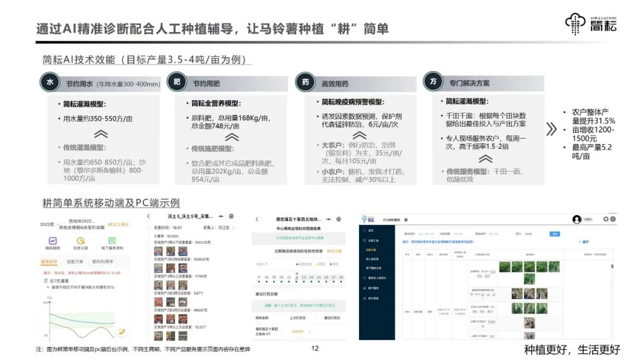Switch to the third tab beside 追肥方案
The height and width of the screenshot is (360, 640).
pyautogui.click(x=103, y=262)
